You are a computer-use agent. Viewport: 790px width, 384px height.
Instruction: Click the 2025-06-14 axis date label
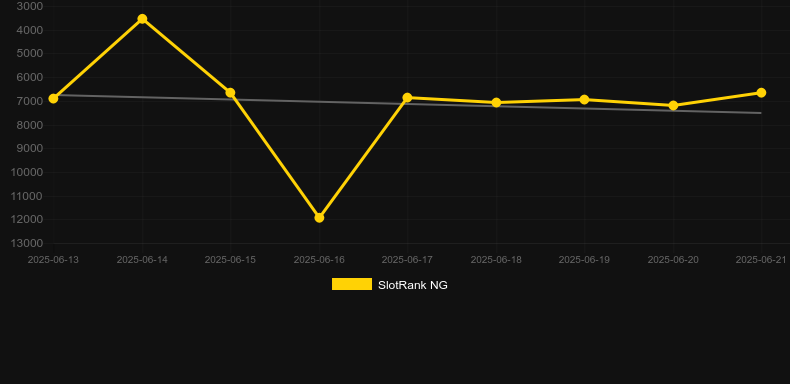pos(142,260)
